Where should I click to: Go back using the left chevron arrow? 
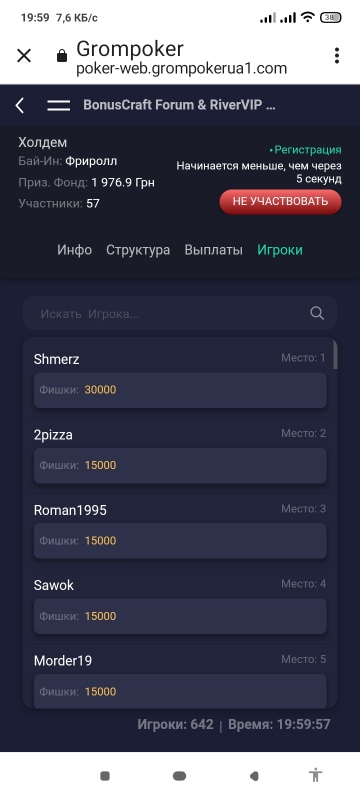(19, 106)
